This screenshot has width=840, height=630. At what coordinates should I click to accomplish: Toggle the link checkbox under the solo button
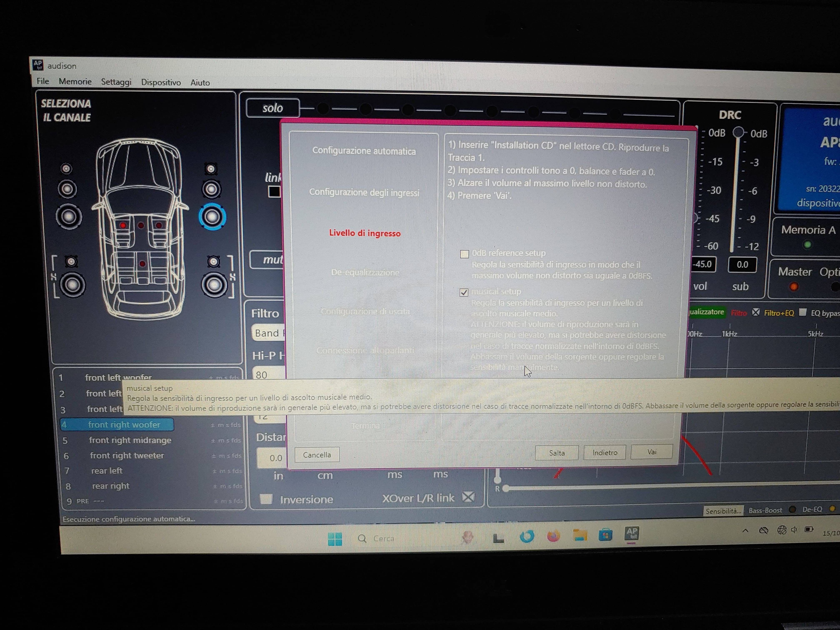coord(274,191)
